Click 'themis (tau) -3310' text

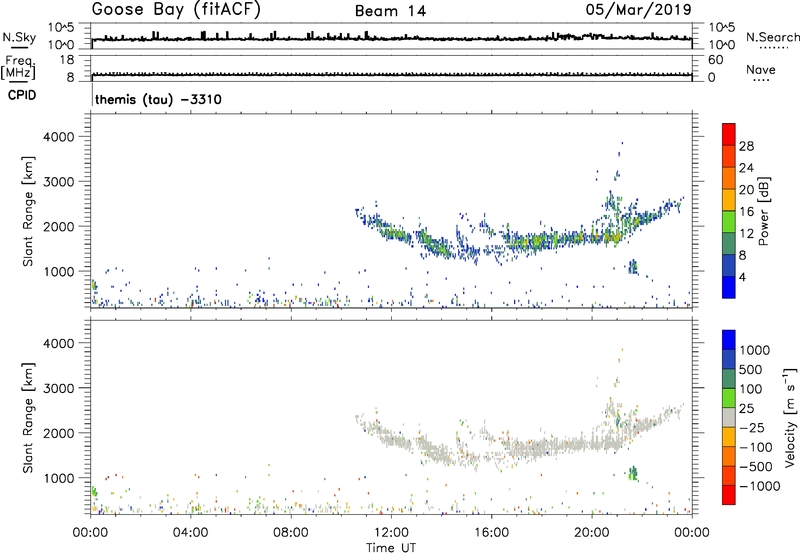(x=158, y=99)
